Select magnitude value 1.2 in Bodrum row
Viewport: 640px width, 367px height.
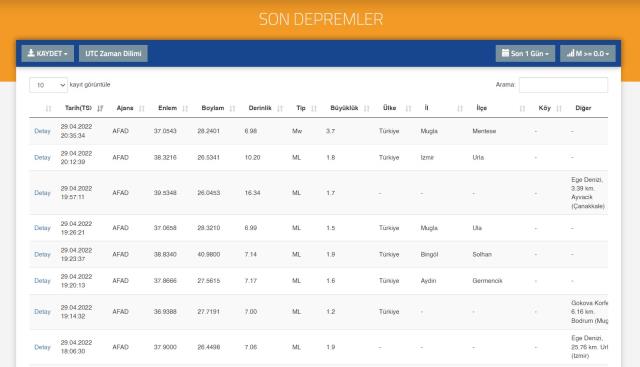(x=331, y=311)
